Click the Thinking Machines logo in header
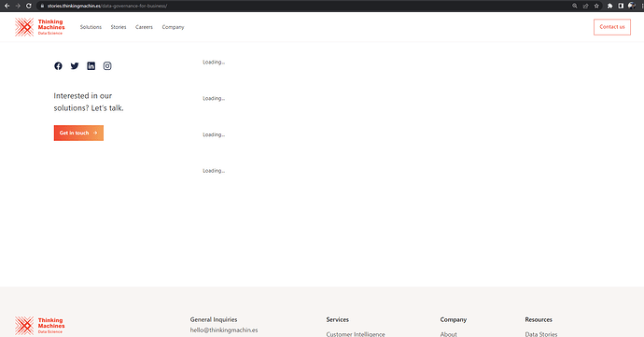This screenshot has width=644, height=337. tap(40, 27)
